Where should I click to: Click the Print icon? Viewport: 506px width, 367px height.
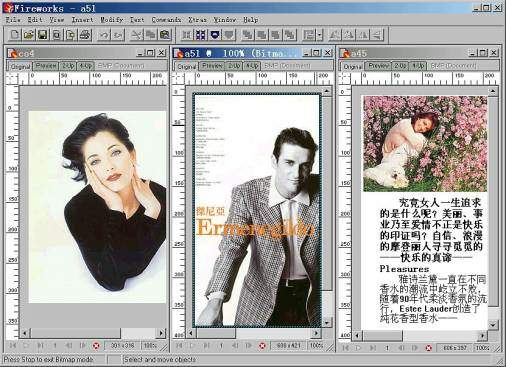pos(85,34)
